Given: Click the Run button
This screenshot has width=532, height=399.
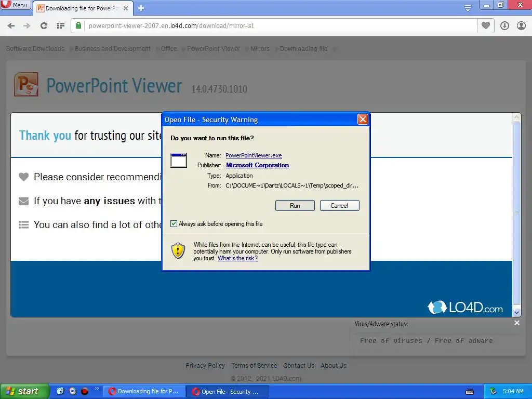Looking at the screenshot, I should (295, 206).
